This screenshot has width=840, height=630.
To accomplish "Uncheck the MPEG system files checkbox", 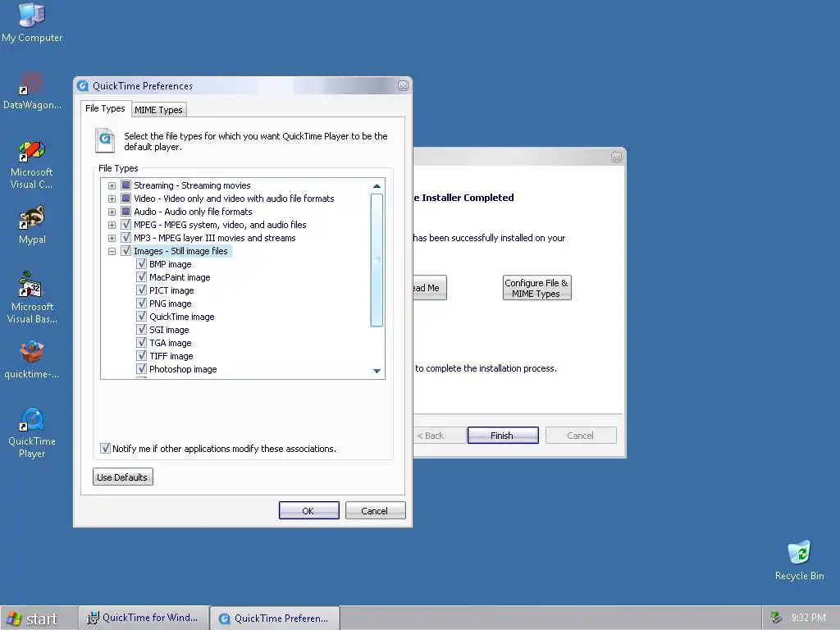I will pos(126,225).
